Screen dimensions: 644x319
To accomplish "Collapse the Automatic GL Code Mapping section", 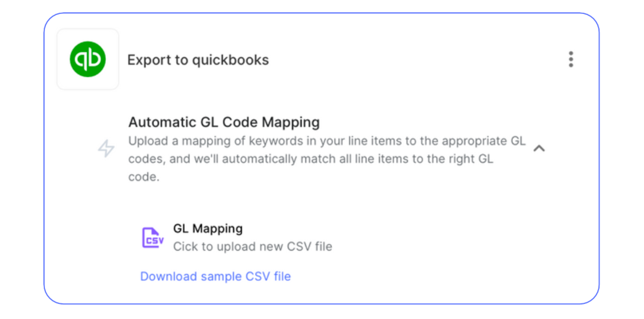I will pos(539,148).
